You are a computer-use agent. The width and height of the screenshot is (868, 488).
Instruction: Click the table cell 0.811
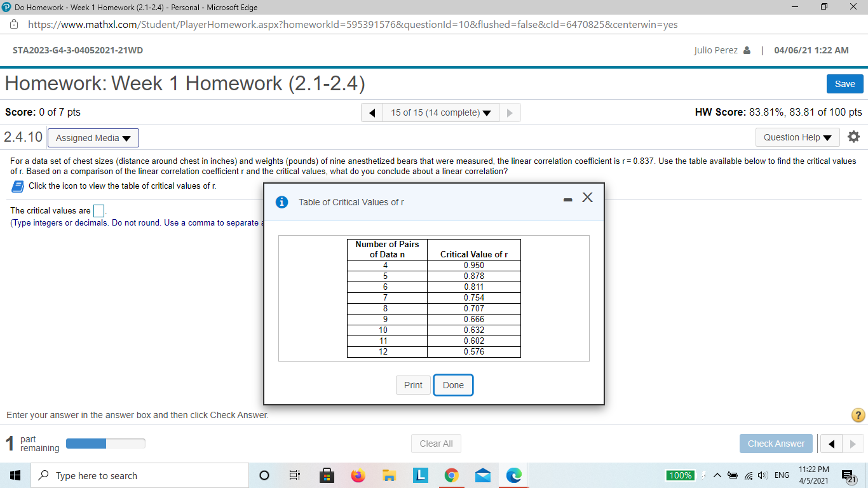pyautogui.click(x=474, y=287)
